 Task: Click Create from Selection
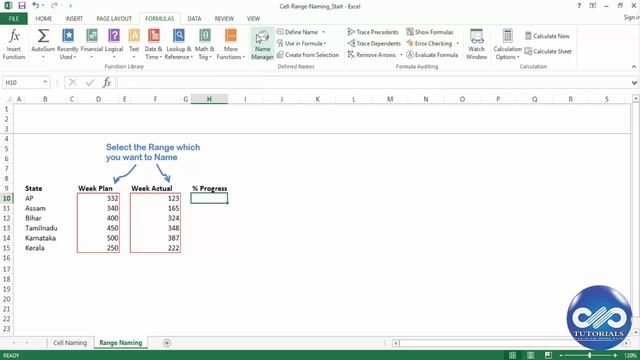click(308, 55)
